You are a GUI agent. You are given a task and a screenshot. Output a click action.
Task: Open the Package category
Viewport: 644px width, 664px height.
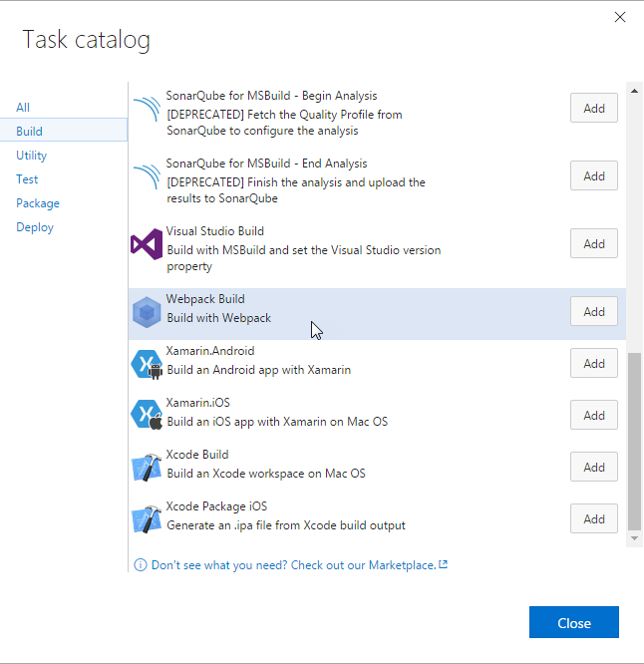pyautogui.click(x=38, y=203)
